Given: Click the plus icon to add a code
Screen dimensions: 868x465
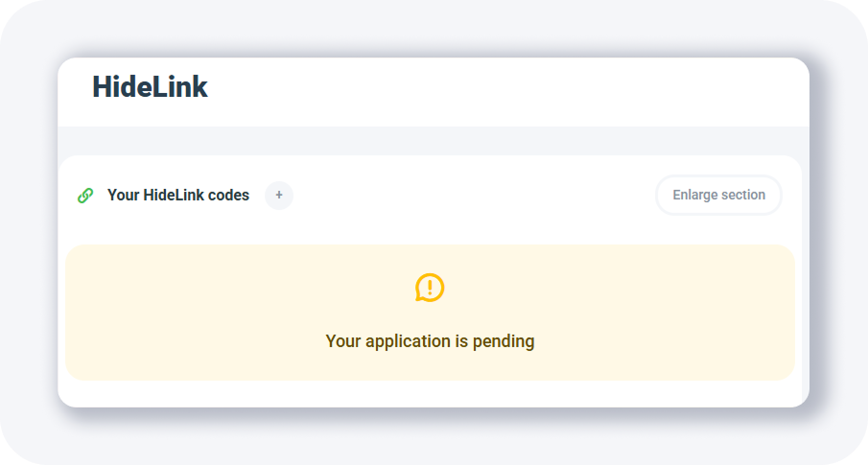Looking at the screenshot, I should point(279,196).
